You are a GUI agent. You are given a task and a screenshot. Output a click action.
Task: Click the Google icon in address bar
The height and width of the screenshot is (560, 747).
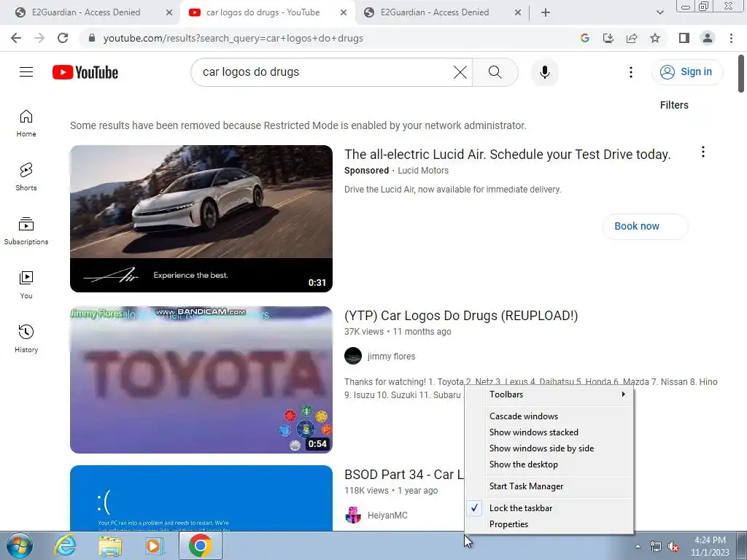585,38
